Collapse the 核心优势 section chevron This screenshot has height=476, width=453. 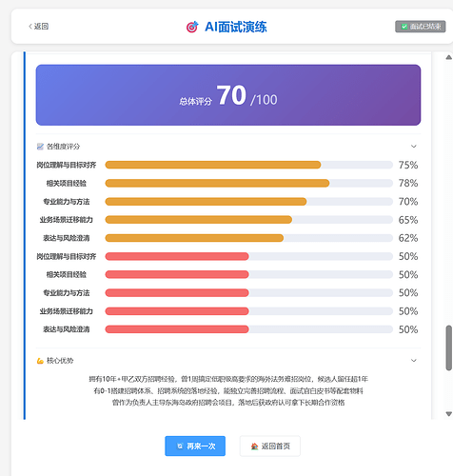tap(414, 361)
